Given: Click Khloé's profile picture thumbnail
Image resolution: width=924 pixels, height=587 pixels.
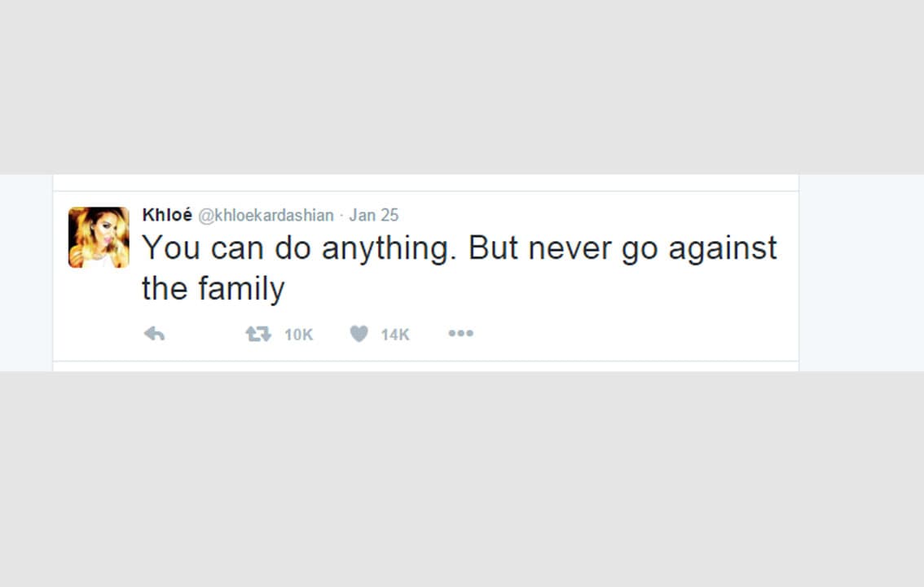Looking at the screenshot, I should (98, 236).
